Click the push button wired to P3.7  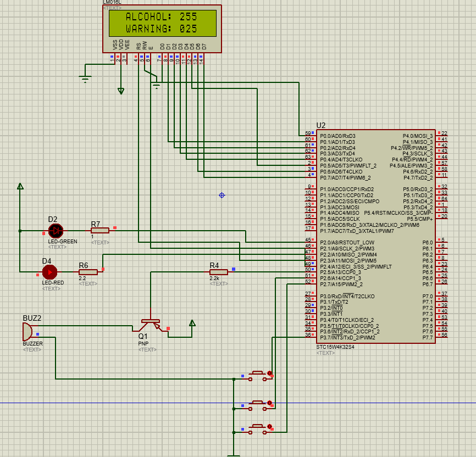pyautogui.click(x=257, y=376)
